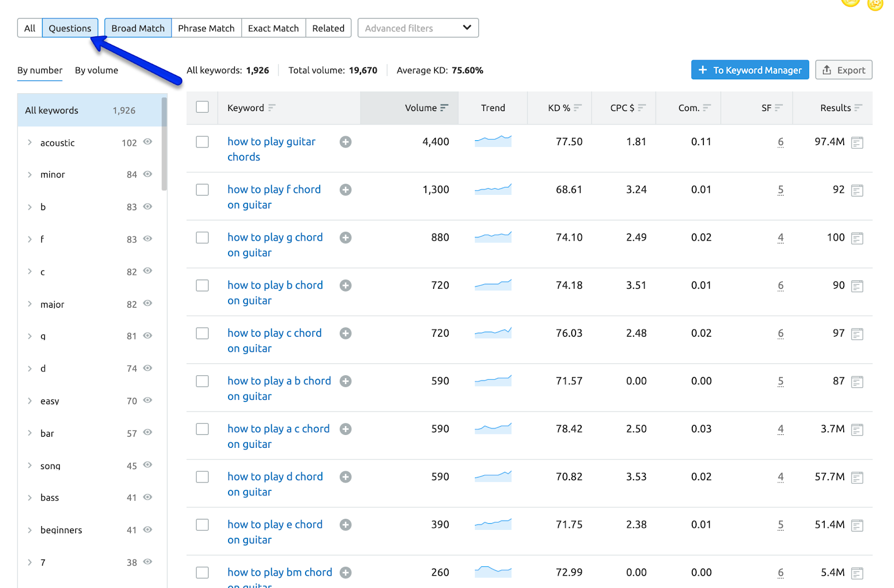Screen dimensions: 894x588
Task: Open SERP results icon for 5.4M row
Action: [x=857, y=573]
